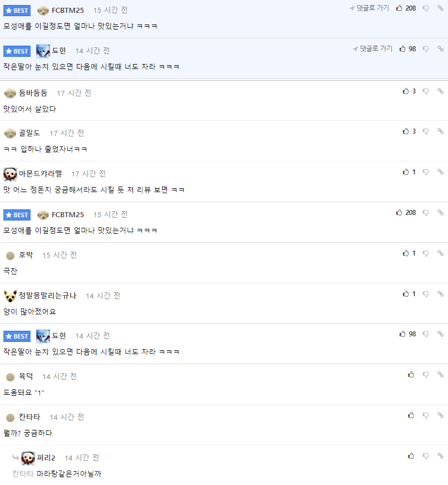Viewport: 448px width, 485px height.
Task: Go to comment via 댓글로 가기 for FCBTM25
Action: [369, 8]
